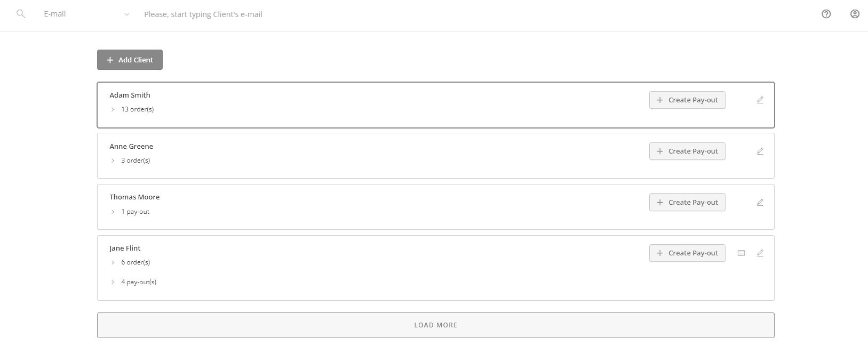The width and height of the screenshot is (868, 353).
Task: Click the Add Client button
Action: tap(130, 59)
